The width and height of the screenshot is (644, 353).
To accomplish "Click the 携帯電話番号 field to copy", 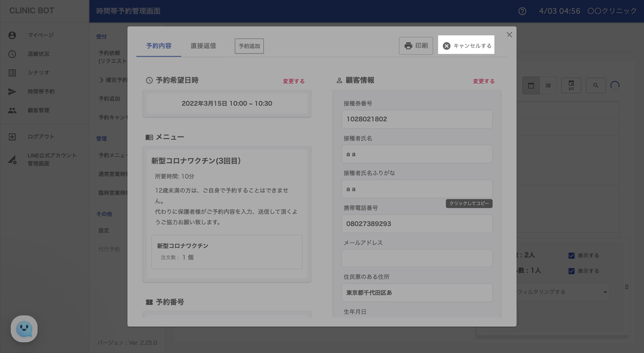I will (417, 224).
